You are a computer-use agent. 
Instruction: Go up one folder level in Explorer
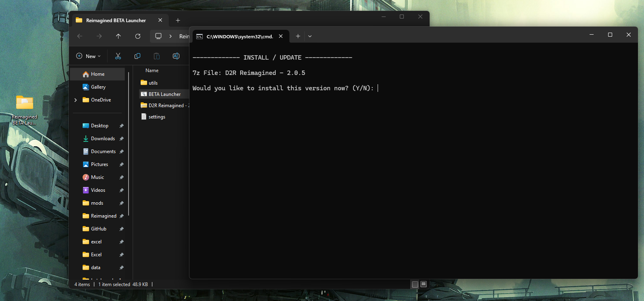[x=118, y=36]
